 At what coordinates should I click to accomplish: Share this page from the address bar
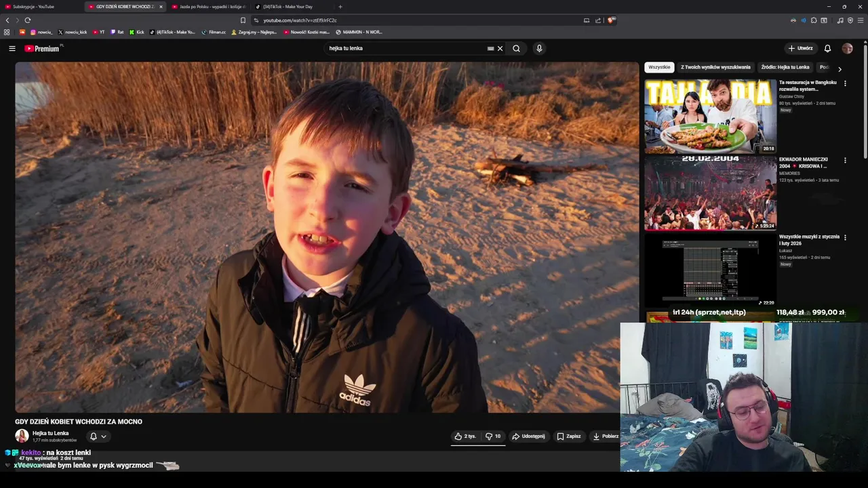click(598, 20)
